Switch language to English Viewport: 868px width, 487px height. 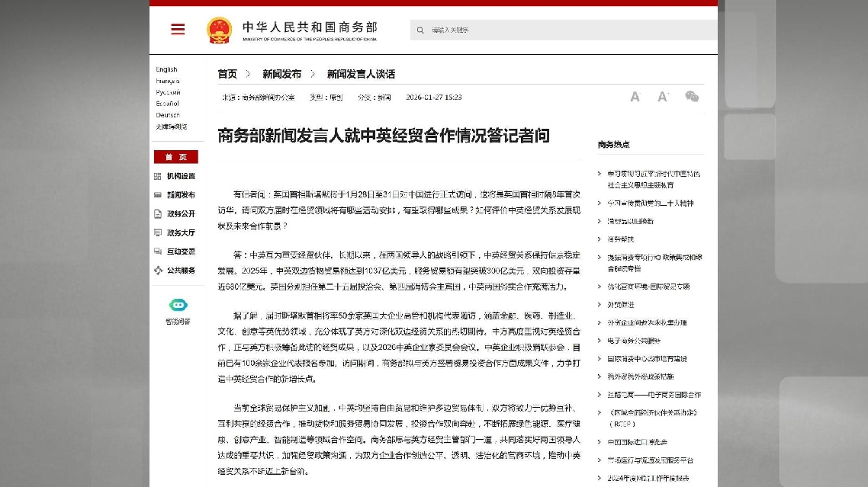[166, 69]
